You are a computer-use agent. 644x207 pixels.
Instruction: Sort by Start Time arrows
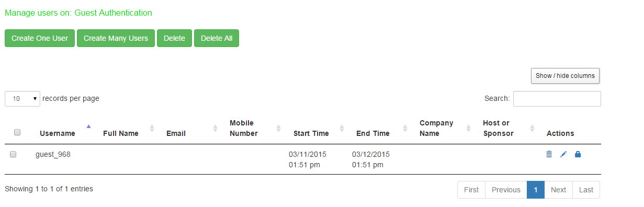click(x=342, y=128)
